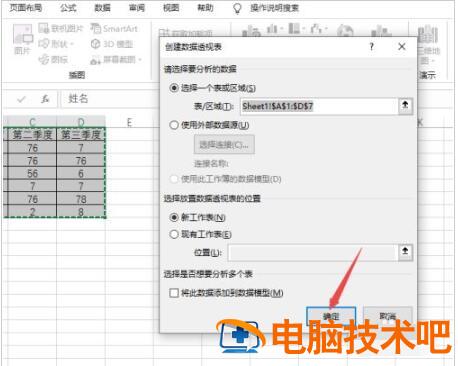Open the 数据 ribbon tab

click(102, 8)
